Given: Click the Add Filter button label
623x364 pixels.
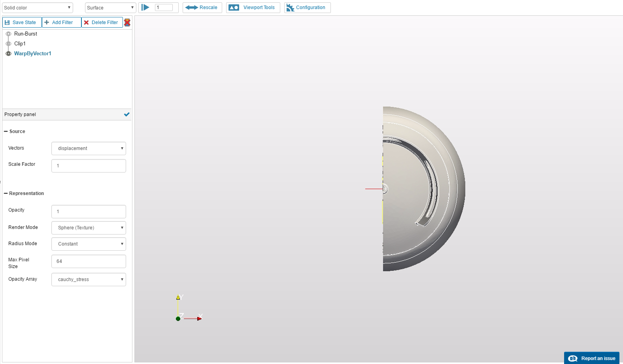Looking at the screenshot, I should click(x=62, y=23).
